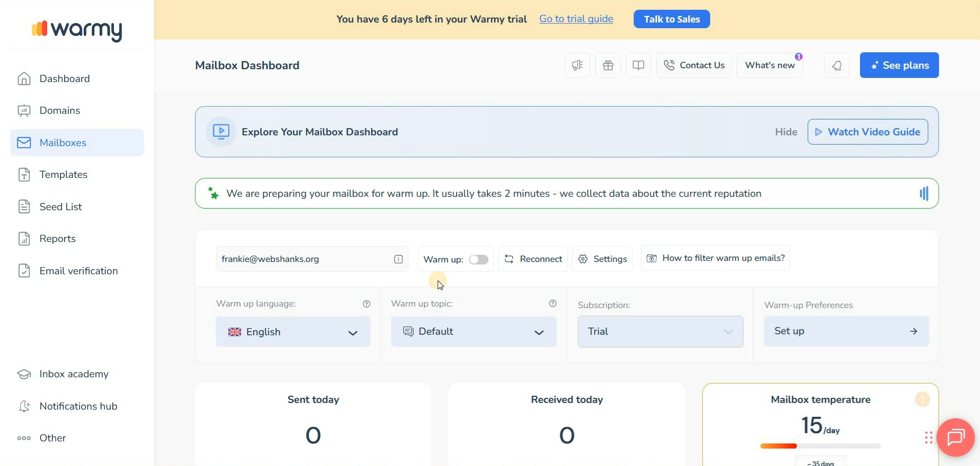The height and width of the screenshot is (466, 980).
Task: Click the gift rewards icon
Action: (x=608, y=65)
